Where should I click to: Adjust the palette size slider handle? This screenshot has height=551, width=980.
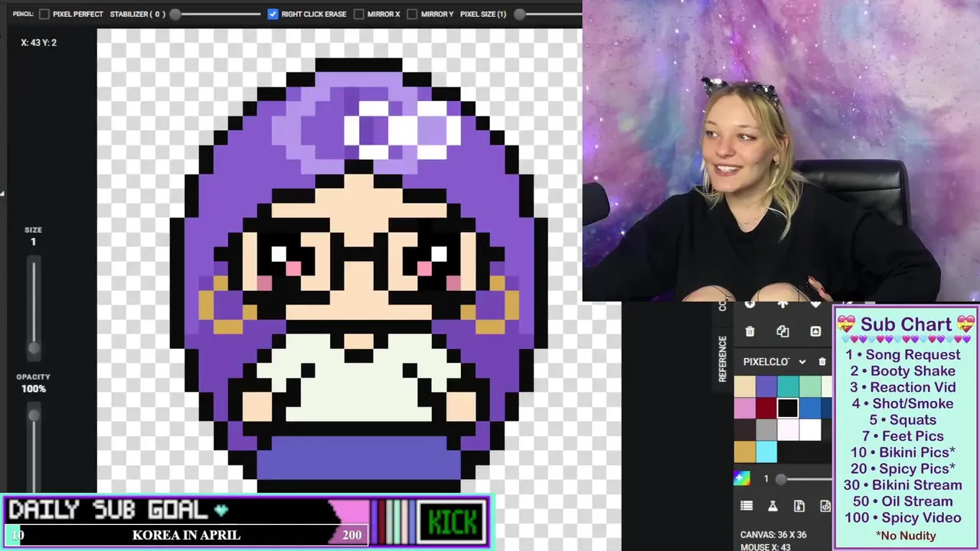click(781, 479)
